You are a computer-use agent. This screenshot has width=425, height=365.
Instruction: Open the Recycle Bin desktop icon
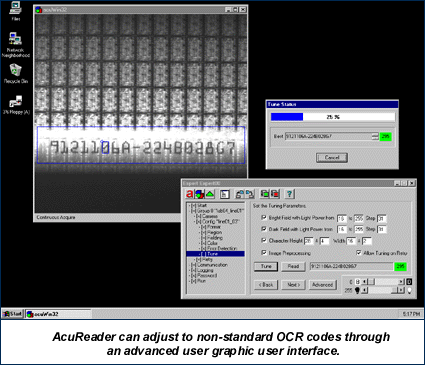pyautogui.click(x=15, y=73)
